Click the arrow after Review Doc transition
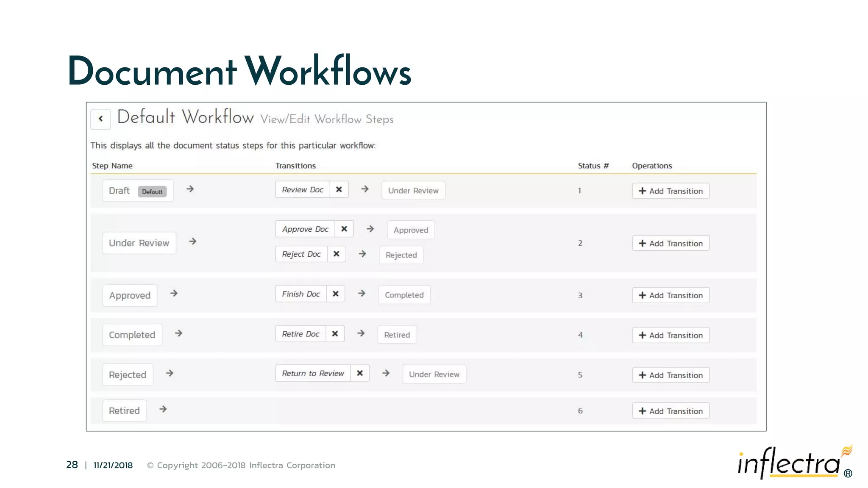This screenshot has width=868, height=488. 365,189
